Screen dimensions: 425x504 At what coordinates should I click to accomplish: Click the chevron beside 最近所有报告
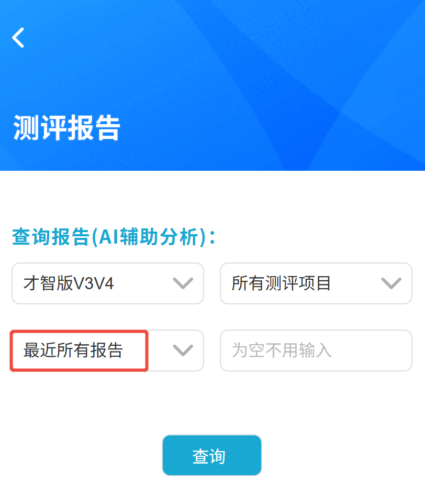coord(183,350)
